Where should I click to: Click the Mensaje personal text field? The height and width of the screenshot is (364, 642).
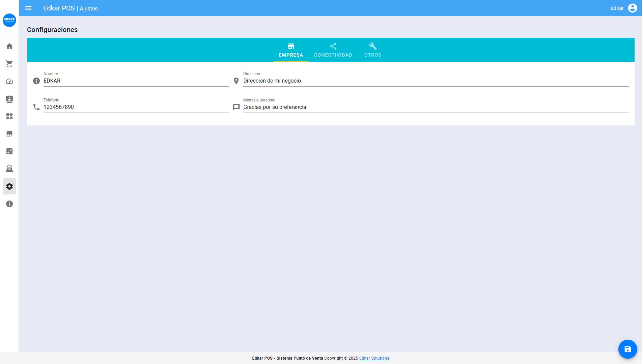coord(436,107)
